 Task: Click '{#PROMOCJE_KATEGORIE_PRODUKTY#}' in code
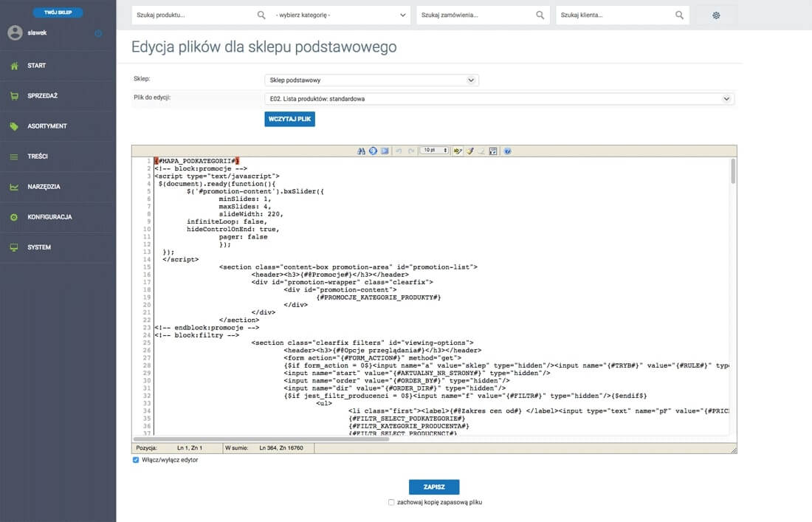(x=379, y=298)
